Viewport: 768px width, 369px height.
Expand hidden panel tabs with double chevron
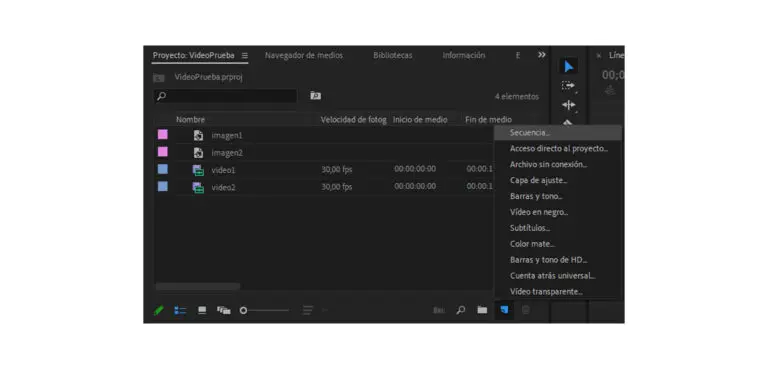[x=541, y=55]
